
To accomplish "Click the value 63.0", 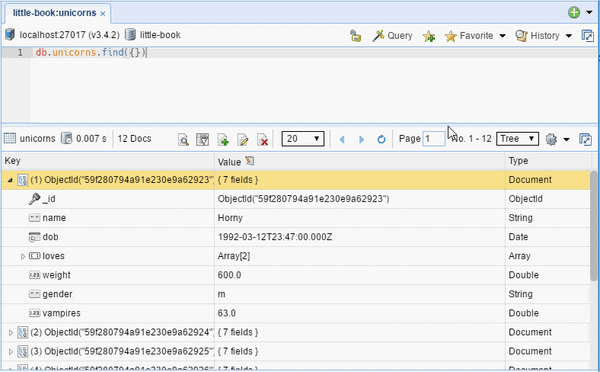I will point(227,313).
